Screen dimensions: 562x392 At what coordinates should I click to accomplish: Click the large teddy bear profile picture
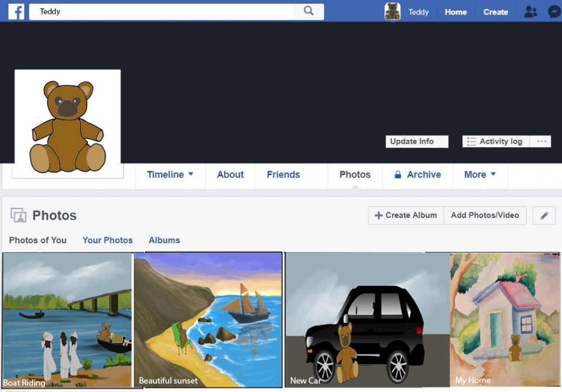pos(67,124)
